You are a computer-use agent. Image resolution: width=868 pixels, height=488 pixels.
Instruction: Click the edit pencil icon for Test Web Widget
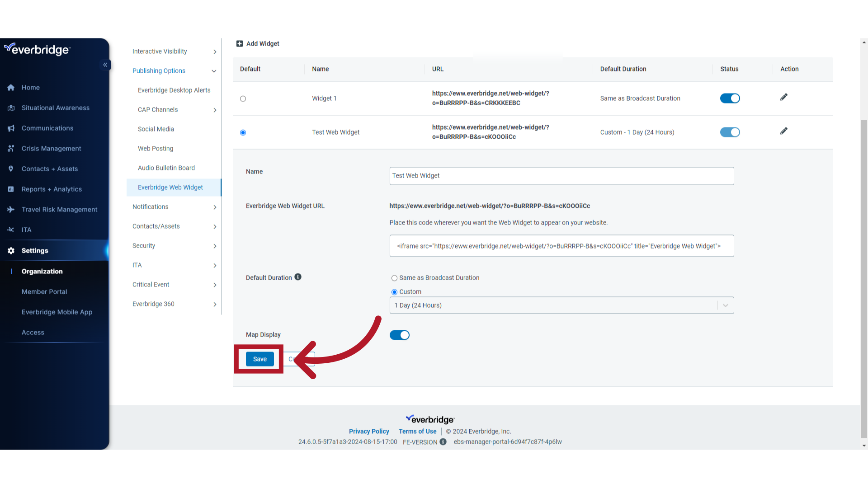784,131
